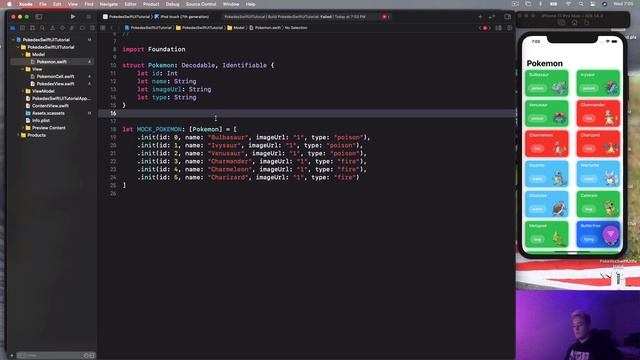Image resolution: width=640 pixels, height=360 pixels.
Task: Open the test navigator diamond icon
Action: point(62,28)
